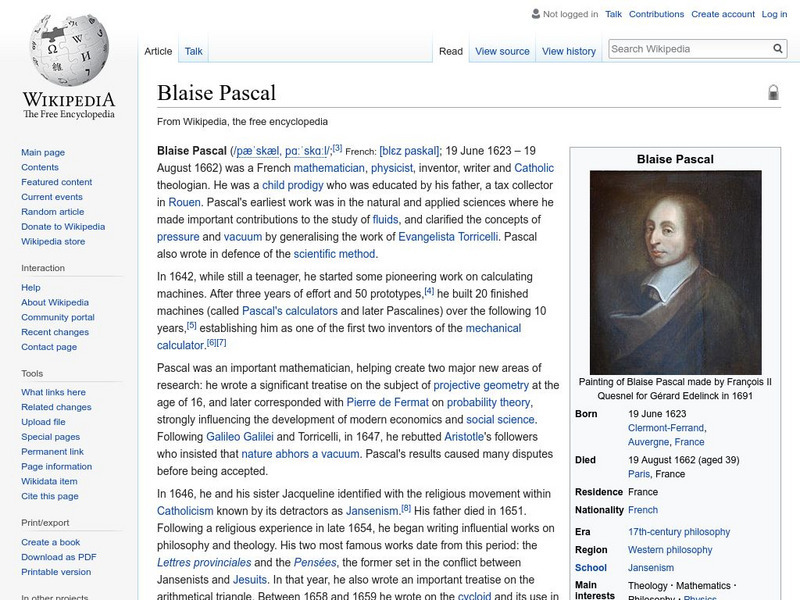
Task: Open the View source tab
Action: point(502,51)
